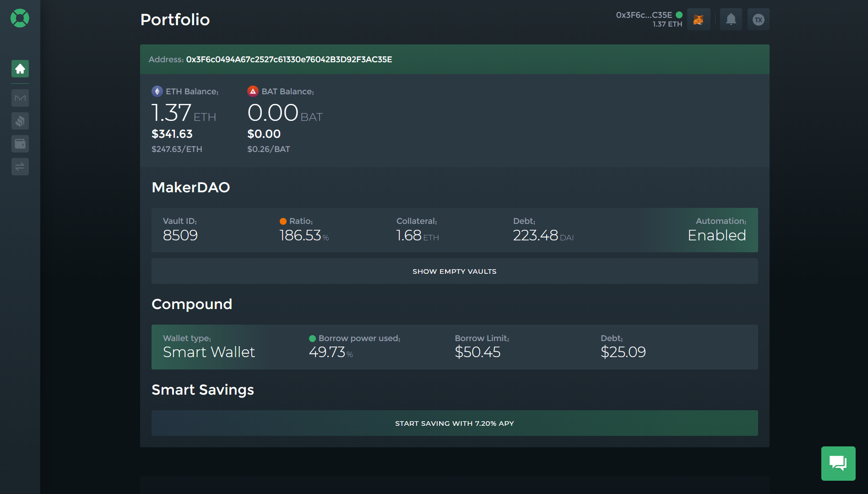View recent transactions with the TX icon

[x=758, y=19]
